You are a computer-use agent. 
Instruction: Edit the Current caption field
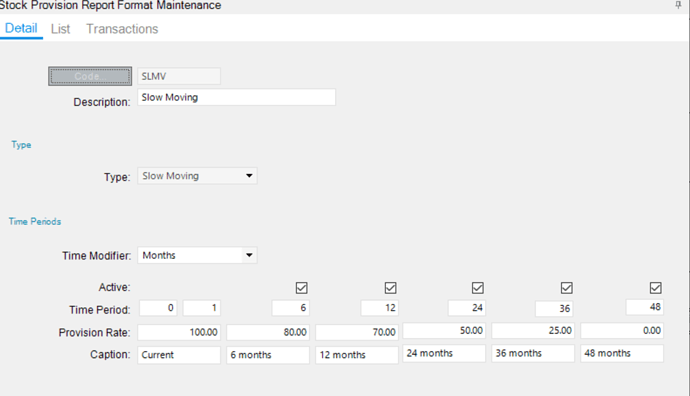(179, 355)
